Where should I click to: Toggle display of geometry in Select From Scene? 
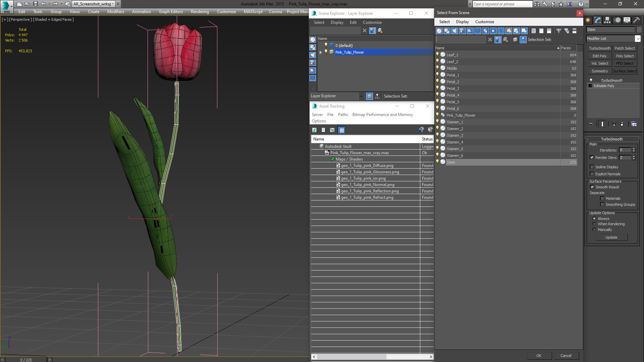pos(439,31)
